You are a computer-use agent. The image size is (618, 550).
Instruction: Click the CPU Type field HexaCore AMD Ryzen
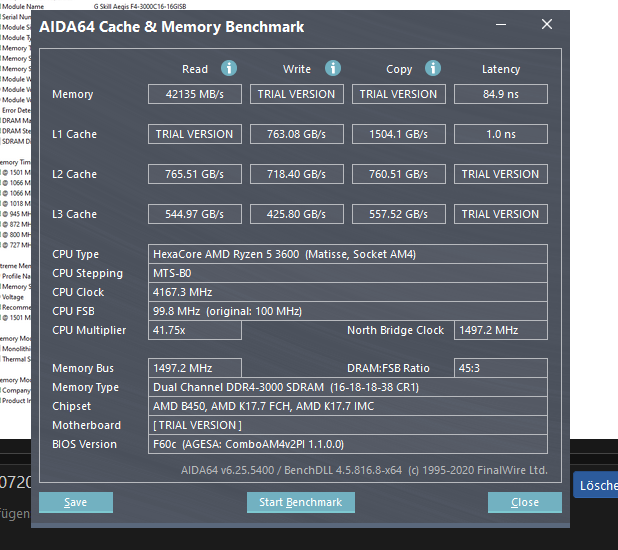pos(348,254)
